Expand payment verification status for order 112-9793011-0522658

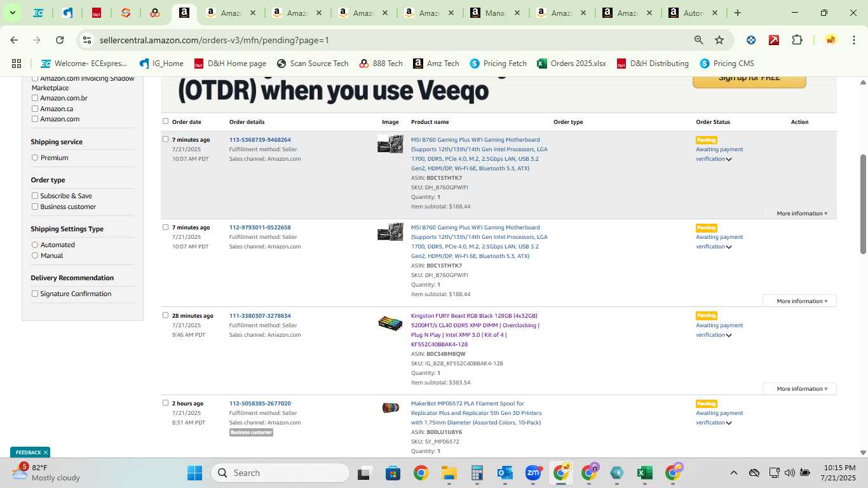729,247
